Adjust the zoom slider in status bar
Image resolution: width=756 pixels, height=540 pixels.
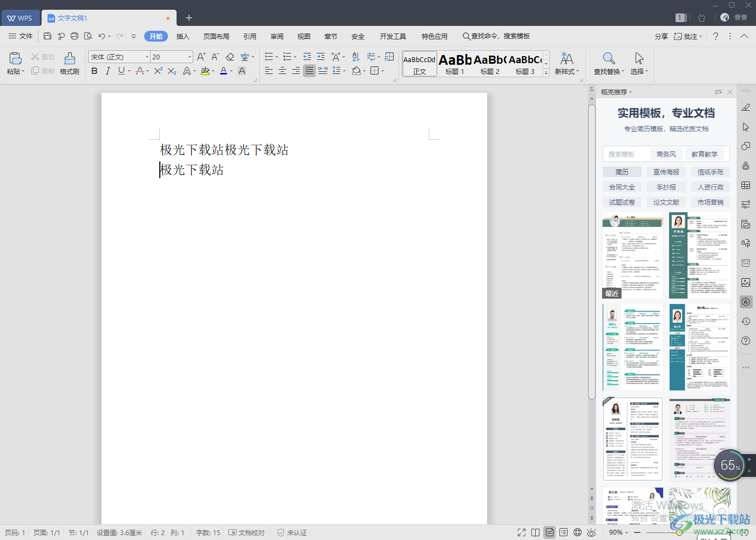pos(679,532)
